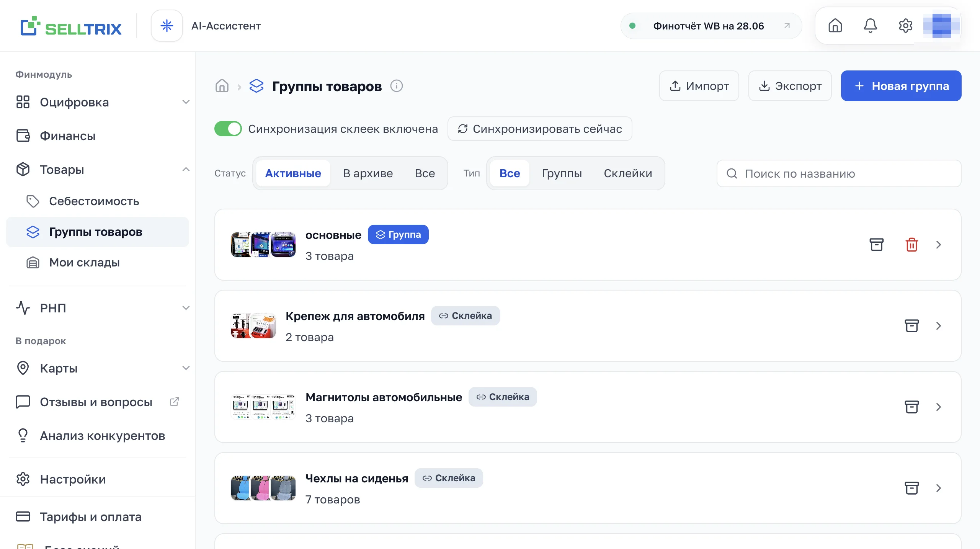Open AI-Ассистент label

click(x=226, y=26)
